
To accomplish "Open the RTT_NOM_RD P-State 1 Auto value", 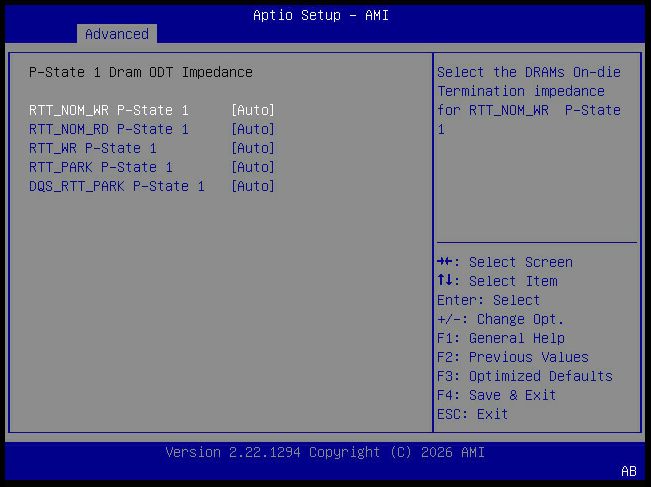I will click(x=253, y=130).
